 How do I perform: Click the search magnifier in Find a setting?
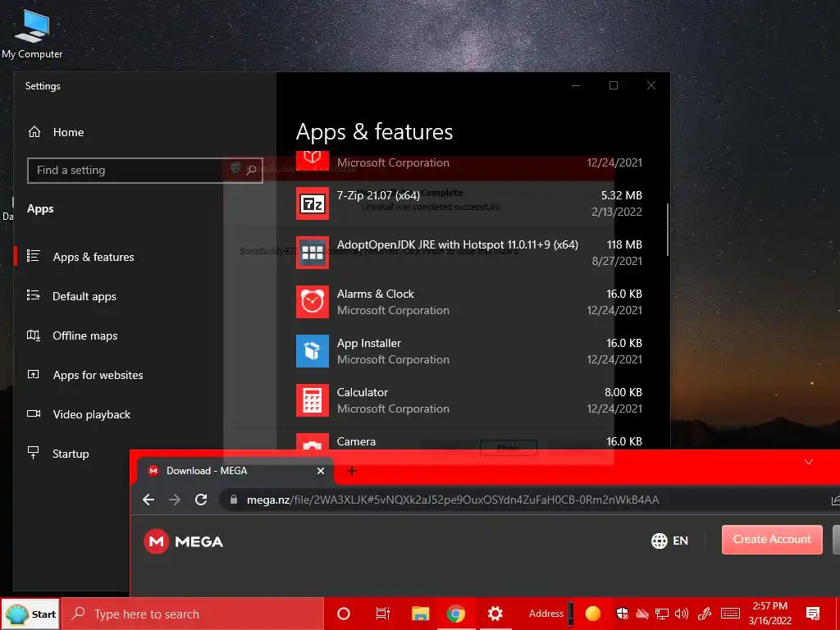[x=251, y=171]
